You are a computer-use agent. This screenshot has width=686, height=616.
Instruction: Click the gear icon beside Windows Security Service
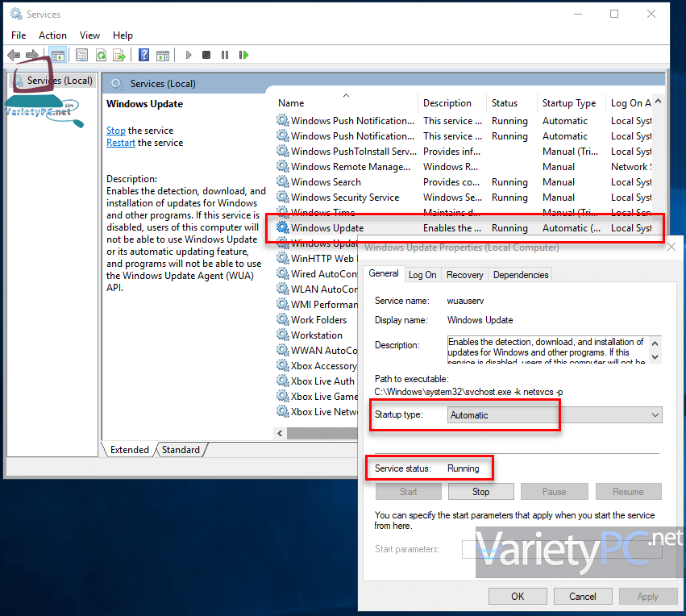tap(283, 197)
